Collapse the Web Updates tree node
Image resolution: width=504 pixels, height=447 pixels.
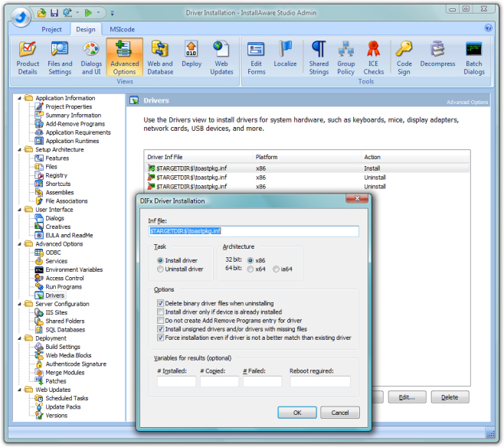19,390
